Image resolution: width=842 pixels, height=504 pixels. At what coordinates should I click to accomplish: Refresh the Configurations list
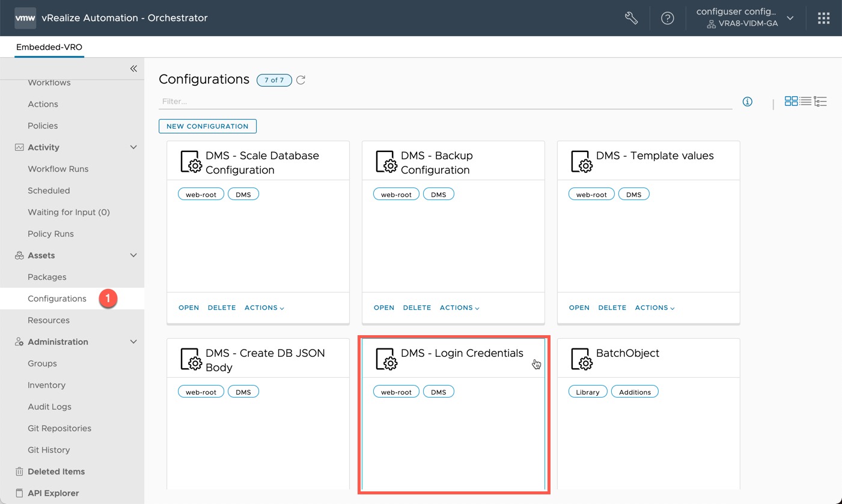pos(300,80)
